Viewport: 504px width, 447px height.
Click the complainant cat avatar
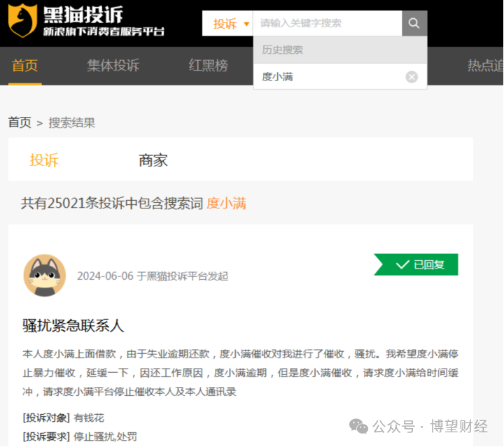(x=45, y=276)
